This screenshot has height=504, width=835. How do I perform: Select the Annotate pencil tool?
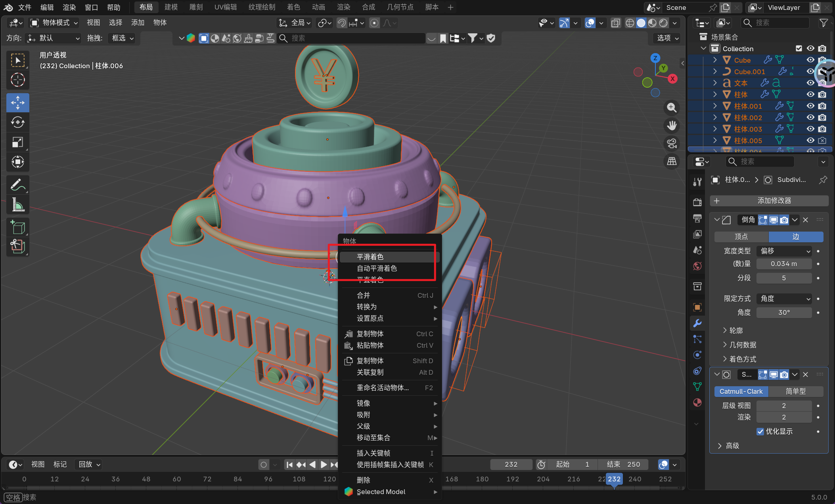tap(17, 185)
